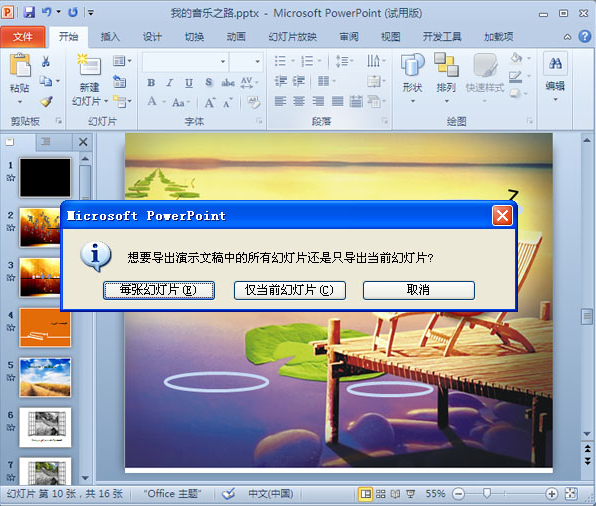596x506 pixels.
Task: Switch to Slide Sorter view in status bar
Action: 380,494
